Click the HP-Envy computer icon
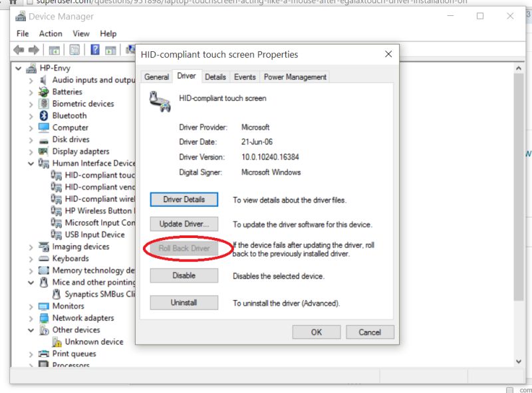Image resolution: width=532 pixels, height=393 pixels. point(31,68)
